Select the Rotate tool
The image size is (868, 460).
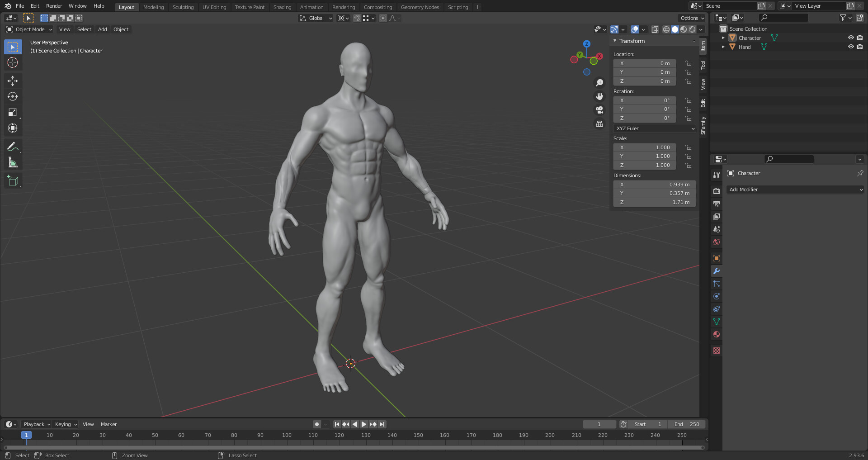[x=13, y=96]
